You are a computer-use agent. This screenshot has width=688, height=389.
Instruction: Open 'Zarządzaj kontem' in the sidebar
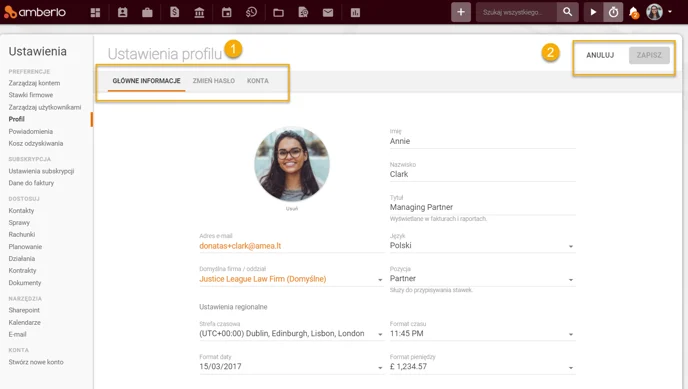[34, 83]
